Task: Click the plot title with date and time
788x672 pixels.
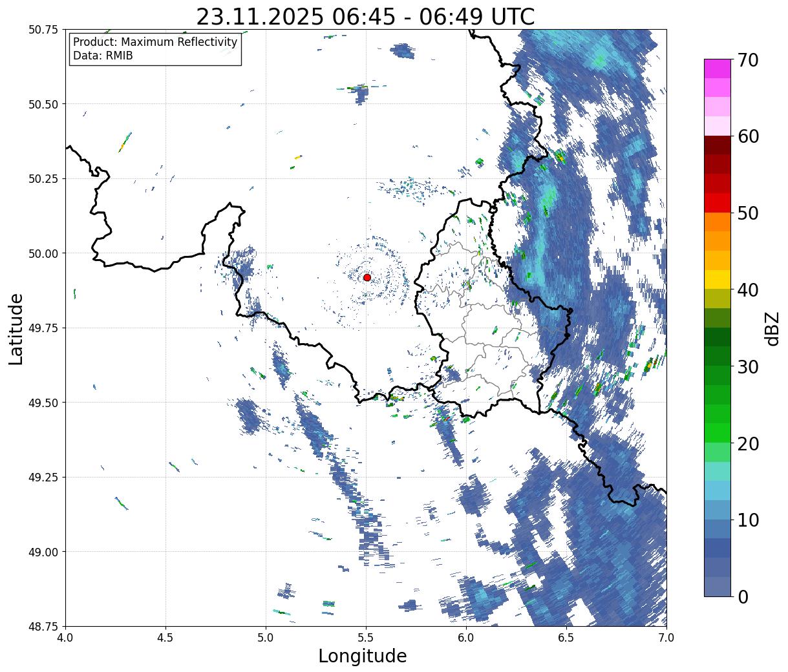Action: click(365, 17)
